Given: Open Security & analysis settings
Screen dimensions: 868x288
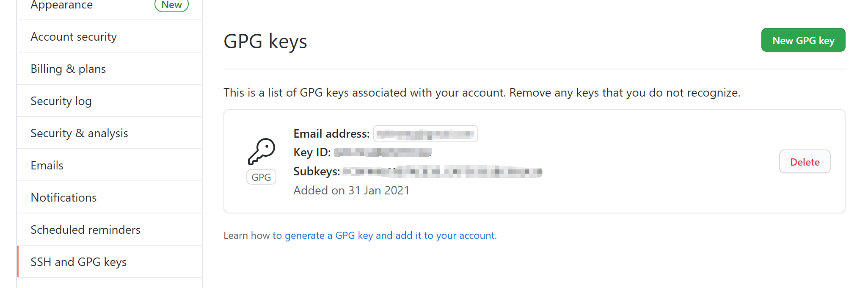Looking at the screenshot, I should pos(79,133).
